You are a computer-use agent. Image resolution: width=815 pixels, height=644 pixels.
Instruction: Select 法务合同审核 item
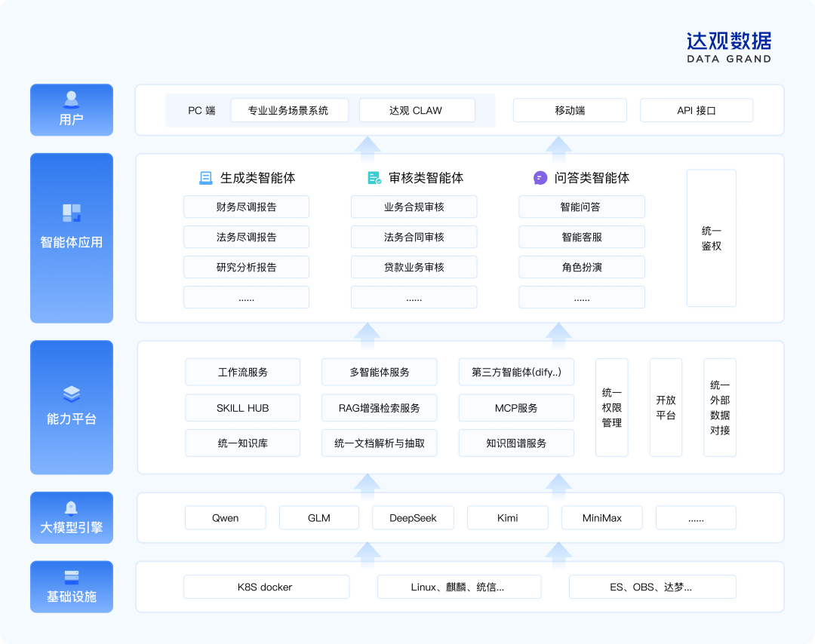click(414, 237)
